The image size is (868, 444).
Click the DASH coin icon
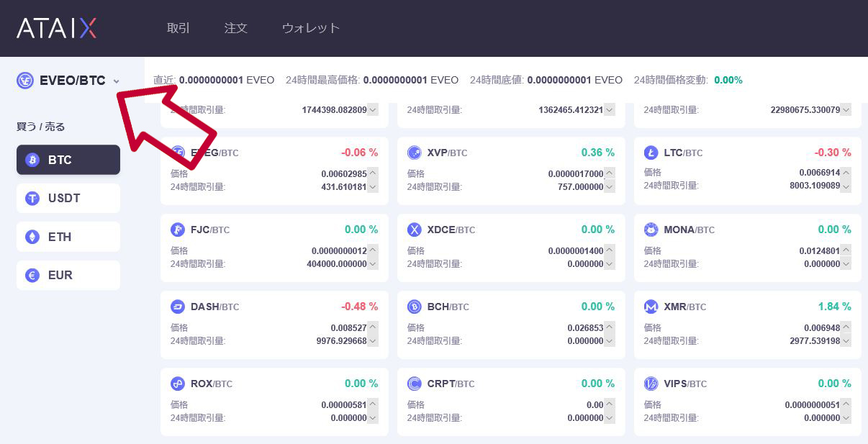click(x=178, y=307)
